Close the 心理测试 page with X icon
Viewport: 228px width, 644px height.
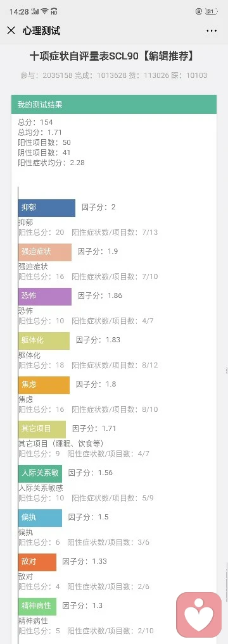[x=11, y=30]
